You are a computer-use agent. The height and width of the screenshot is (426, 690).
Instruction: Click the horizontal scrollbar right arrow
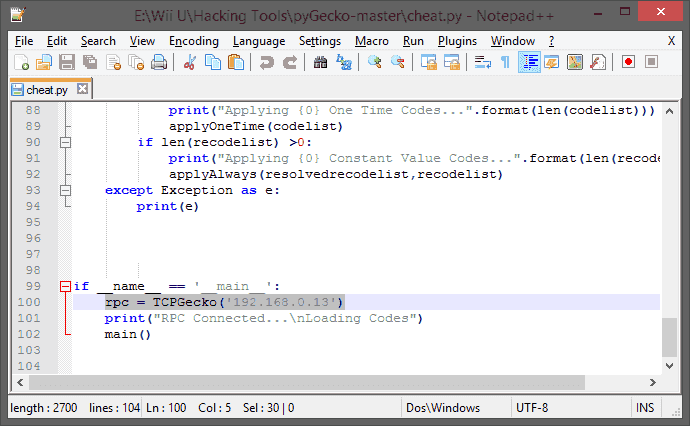653,382
